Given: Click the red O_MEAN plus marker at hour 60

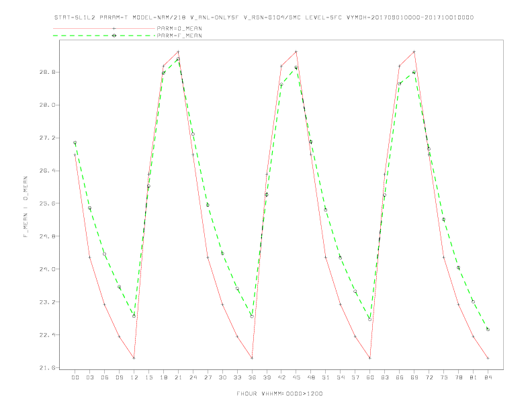Looking at the screenshot, I should pos(370,358).
